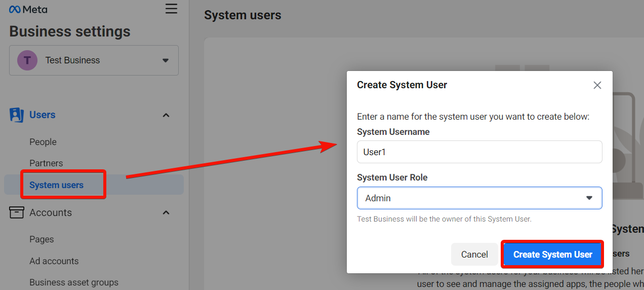Select People in the sidebar
Screen dimensions: 644x290
(43, 142)
